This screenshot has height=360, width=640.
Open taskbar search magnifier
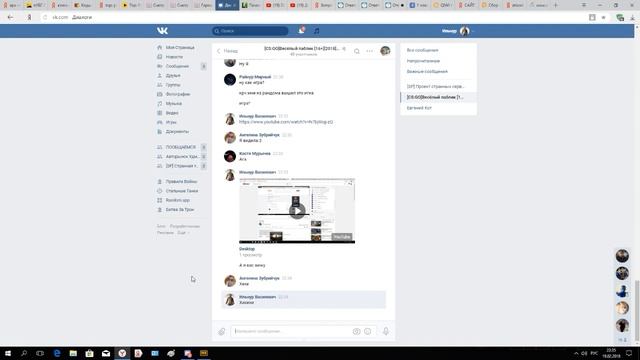tap(24, 353)
